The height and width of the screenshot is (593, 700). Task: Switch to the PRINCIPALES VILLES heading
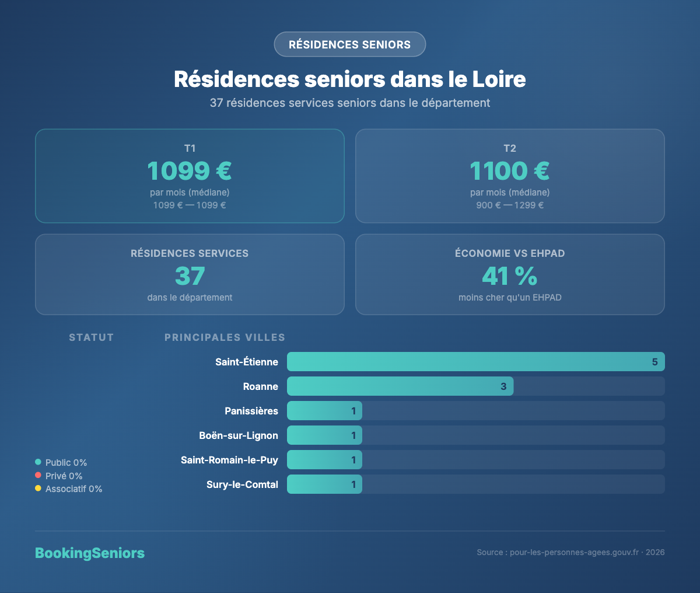(225, 337)
